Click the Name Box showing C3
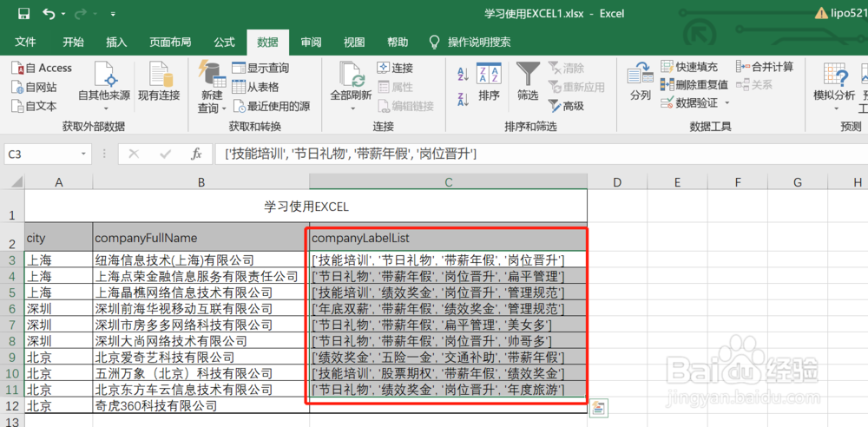Viewport: 868px width, 427px height. click(41, 154)
